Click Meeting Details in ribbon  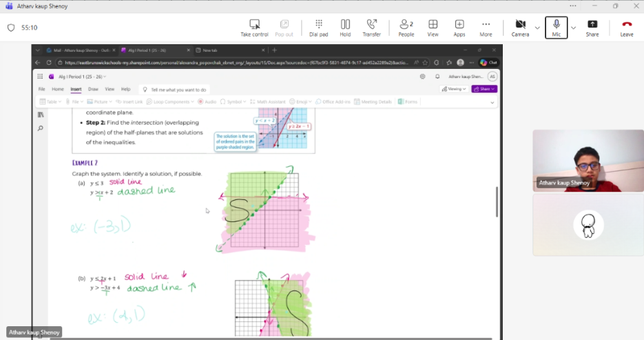[x=373, y=101]
